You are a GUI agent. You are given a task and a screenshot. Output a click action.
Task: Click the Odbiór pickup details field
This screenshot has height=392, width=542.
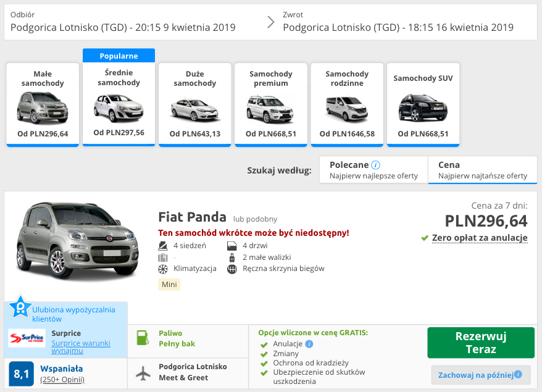(123, 22)
